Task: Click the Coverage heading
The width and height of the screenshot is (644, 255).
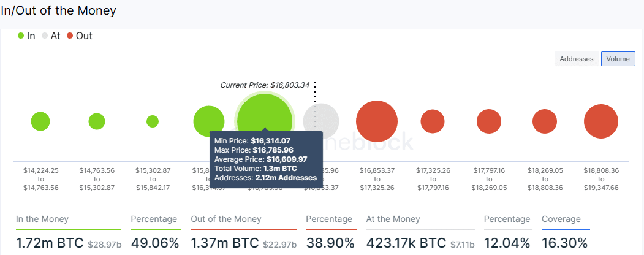Action: pyautogui.click(x=561, y=219)
